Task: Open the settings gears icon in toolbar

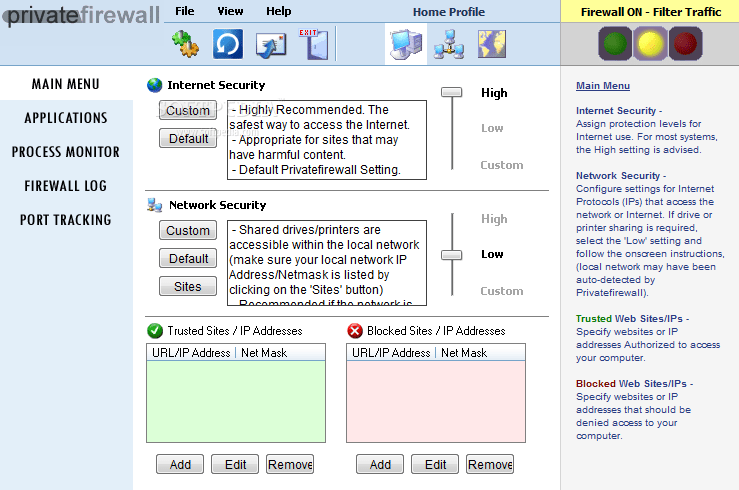Action: pyautogui.click(x=185, y=44)
